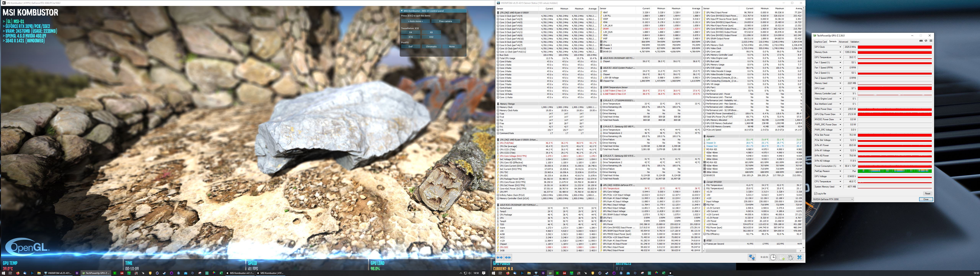Switch to Graphics Card tab in GPU-Z
980x276 pixels.
[x=820, y=42]
